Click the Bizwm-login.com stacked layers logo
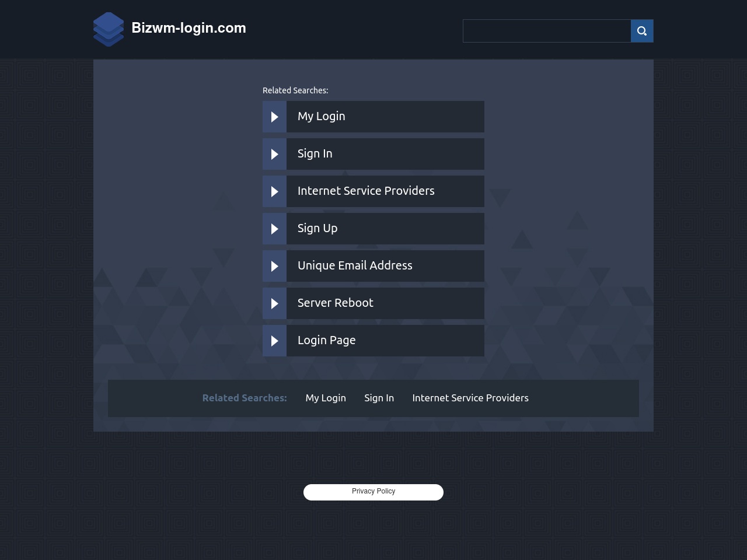This screenshot has height=560, width=747. 109,29
